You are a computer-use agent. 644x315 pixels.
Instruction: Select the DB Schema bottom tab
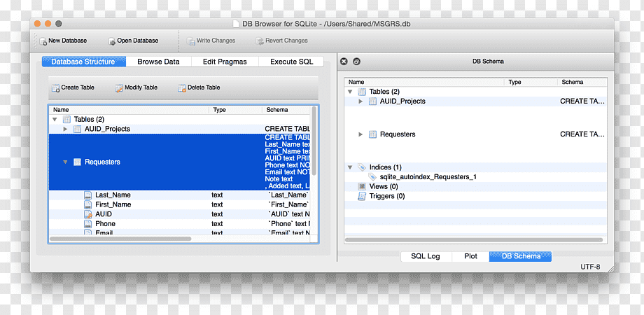521,256
